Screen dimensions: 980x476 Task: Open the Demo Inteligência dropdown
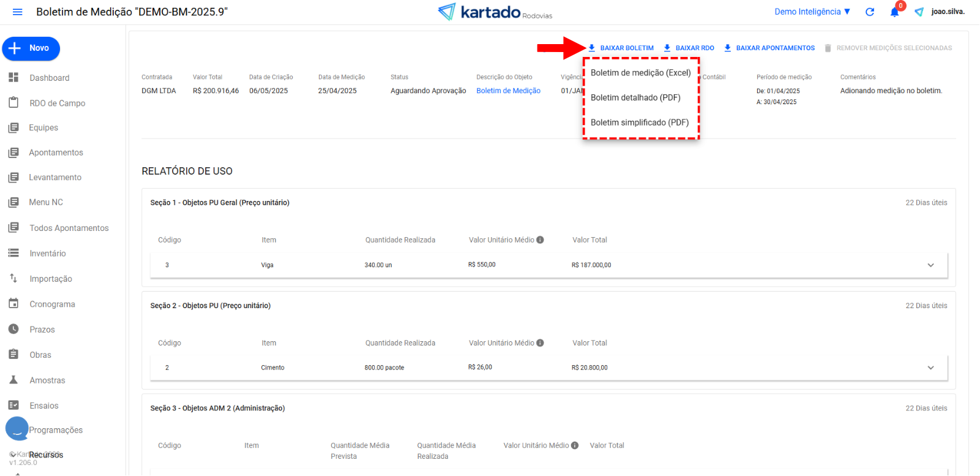point(812,12)
